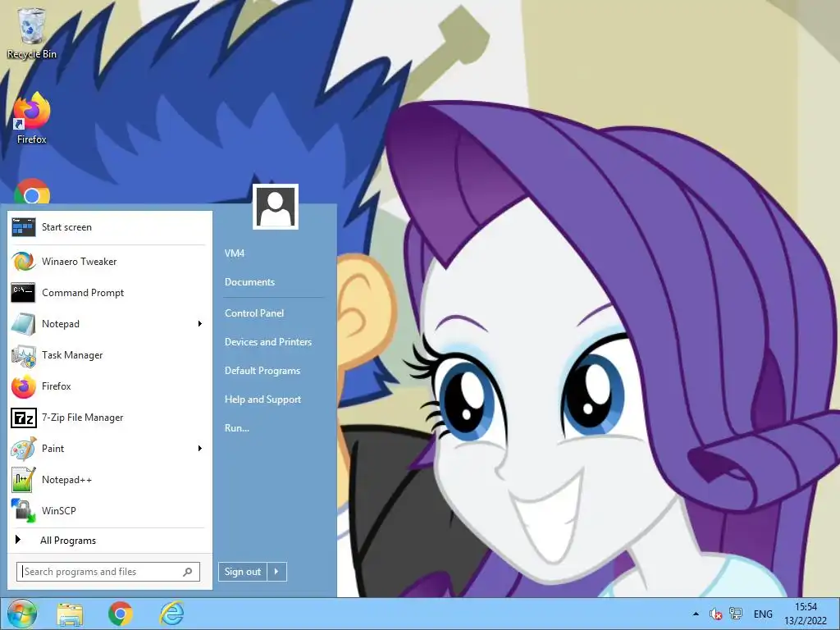The height and width of the screenshot is (630, 840).
Task: Click the Winaero Tweaker icon in Start menu
Action: (x=24, y=262)
